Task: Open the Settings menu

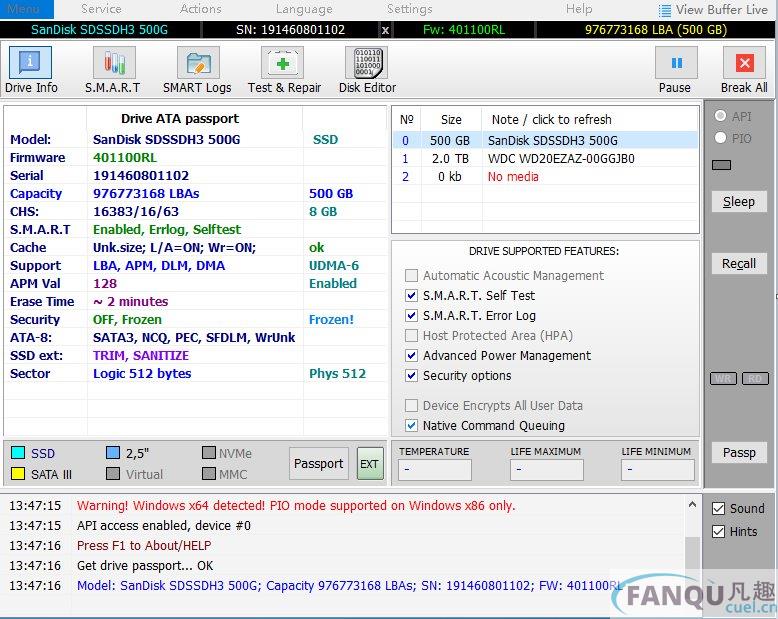Action: coord(409,9)
